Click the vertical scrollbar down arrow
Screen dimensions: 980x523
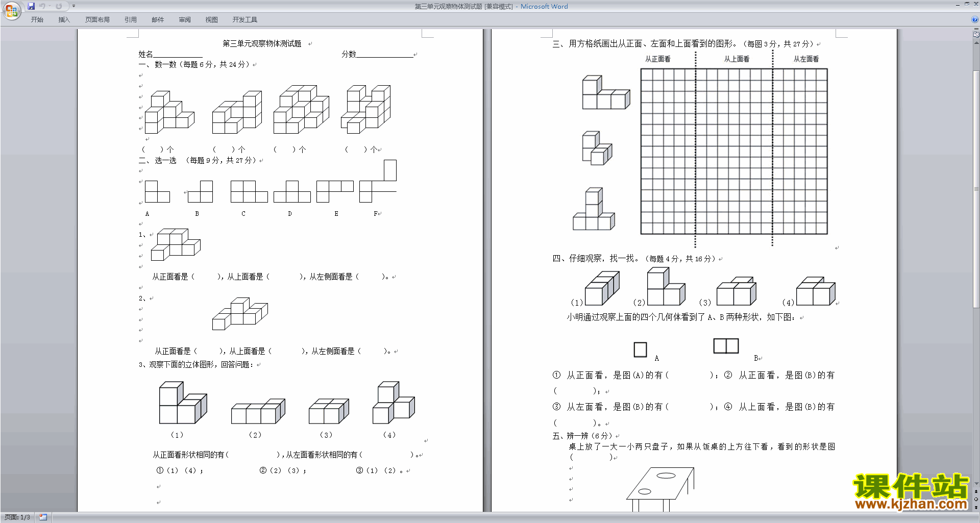pos(976,483)
